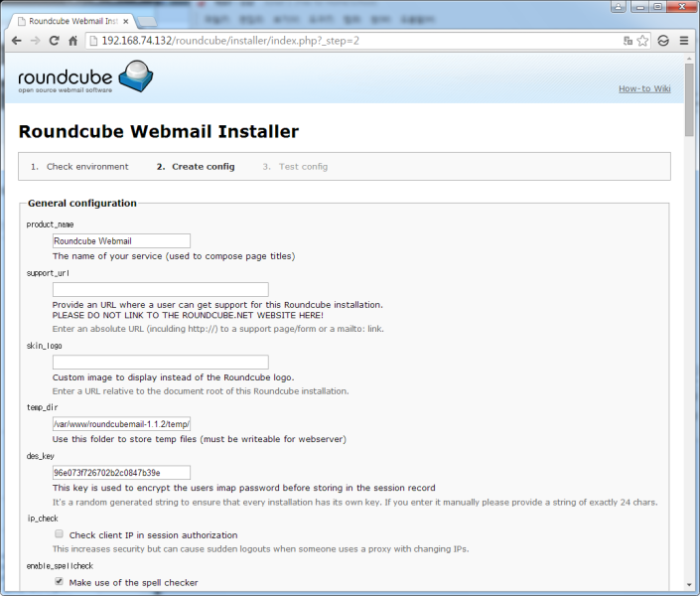Screen dimensions: 700x596
Task: Click the product_name input field
Action: (x=121, y=240)
